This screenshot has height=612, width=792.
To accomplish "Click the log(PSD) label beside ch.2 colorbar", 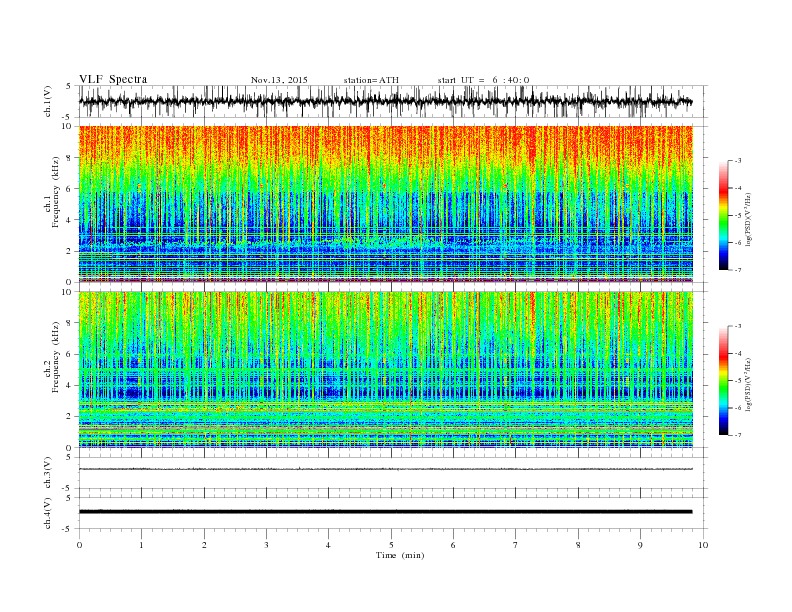I will point(748,384).
